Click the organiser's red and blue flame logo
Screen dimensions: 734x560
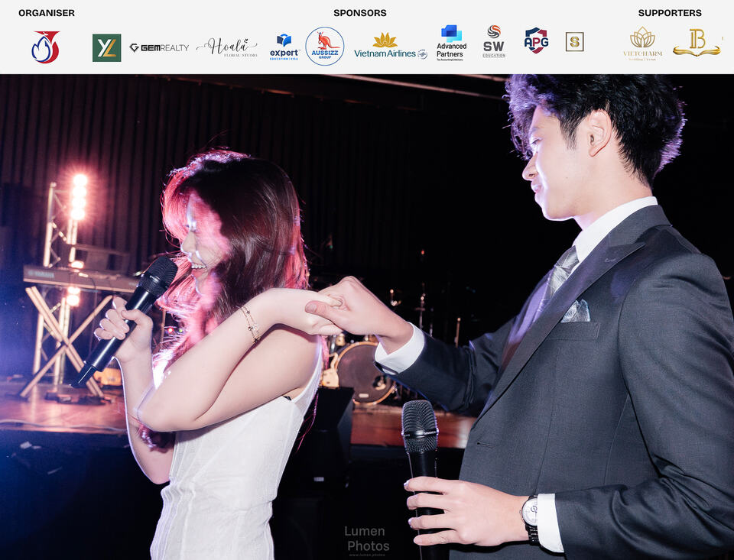click(x=46, y=47)
